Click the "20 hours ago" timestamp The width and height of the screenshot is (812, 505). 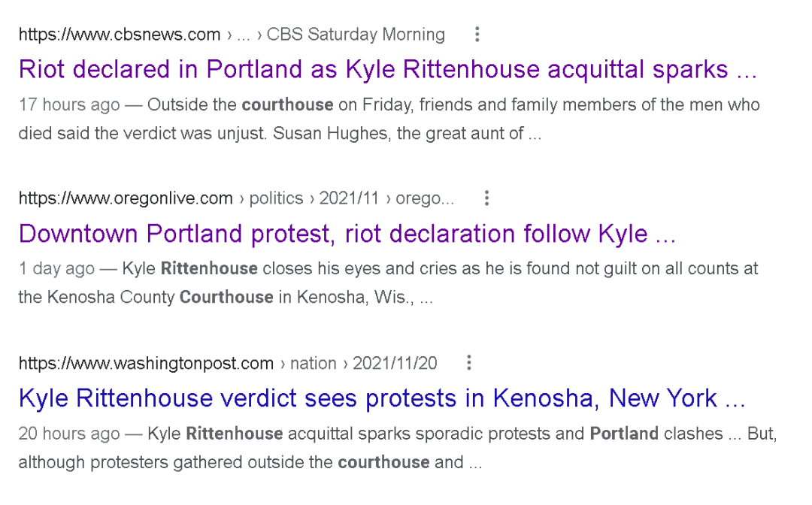click(x=69, y=434)
